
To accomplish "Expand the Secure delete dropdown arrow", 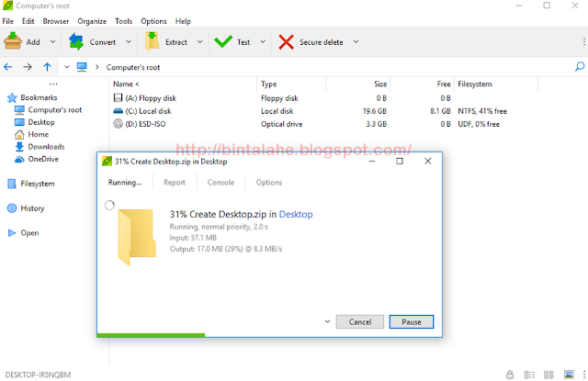I will point(356,41).
